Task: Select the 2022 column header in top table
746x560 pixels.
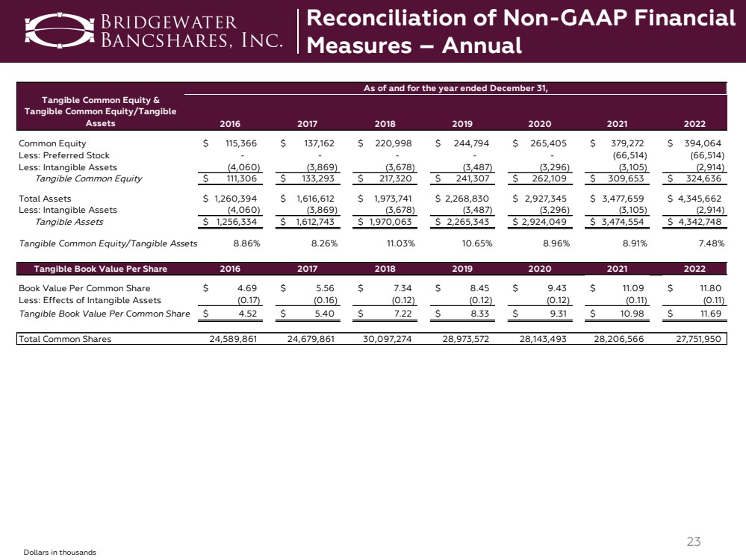Action: (694, 124)
